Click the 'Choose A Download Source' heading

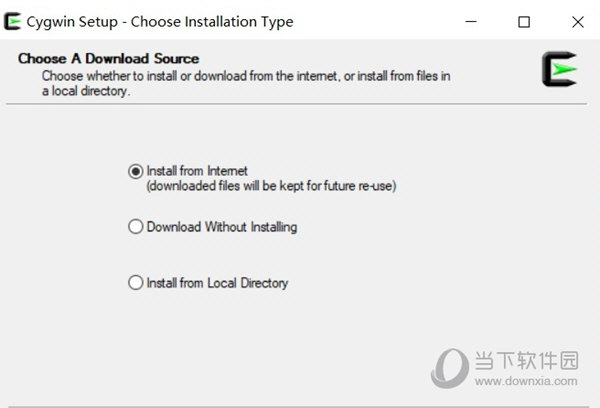109,59
